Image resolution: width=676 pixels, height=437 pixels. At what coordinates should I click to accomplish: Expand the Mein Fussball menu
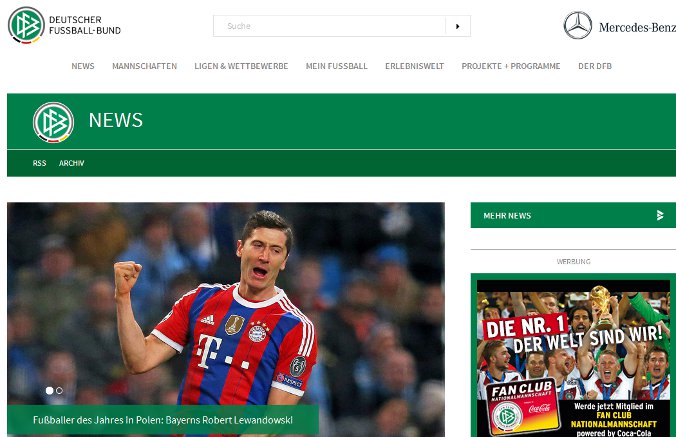[336, 66]
